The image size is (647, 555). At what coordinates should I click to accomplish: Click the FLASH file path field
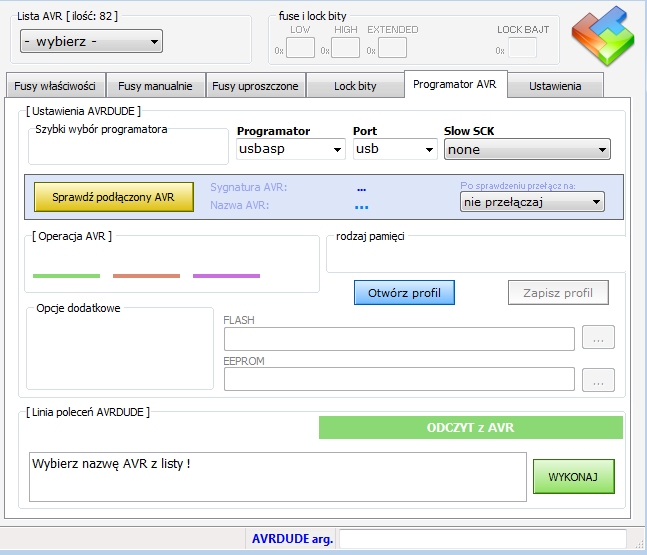pyautogui.click(x=399, y=339)
